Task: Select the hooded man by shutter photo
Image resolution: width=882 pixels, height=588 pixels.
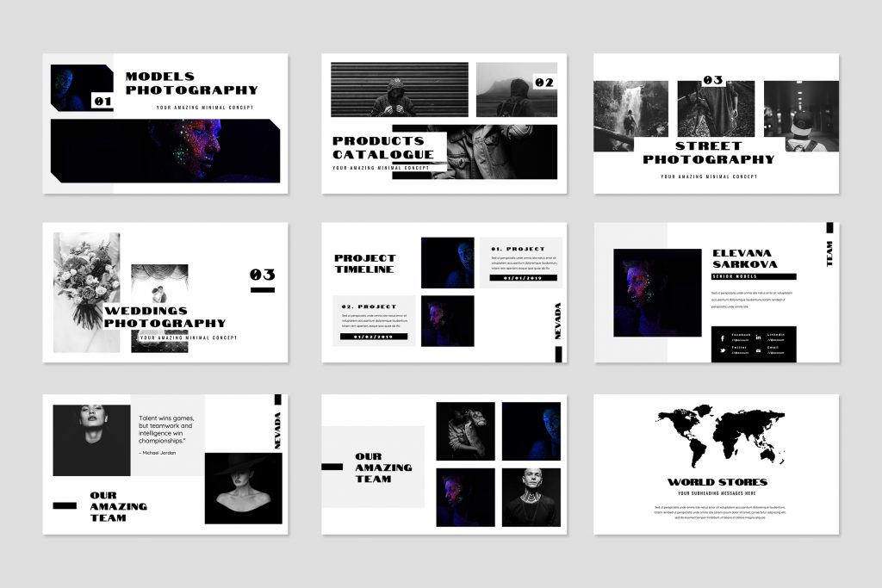Action: coord(400,90)
